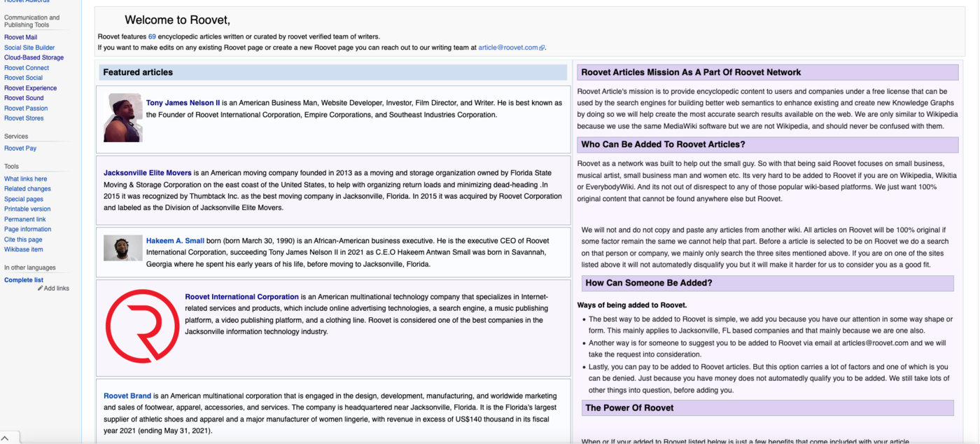Click the red Roovet logo image
Viewport: 980px width, 444px height.
pos(142,326)
